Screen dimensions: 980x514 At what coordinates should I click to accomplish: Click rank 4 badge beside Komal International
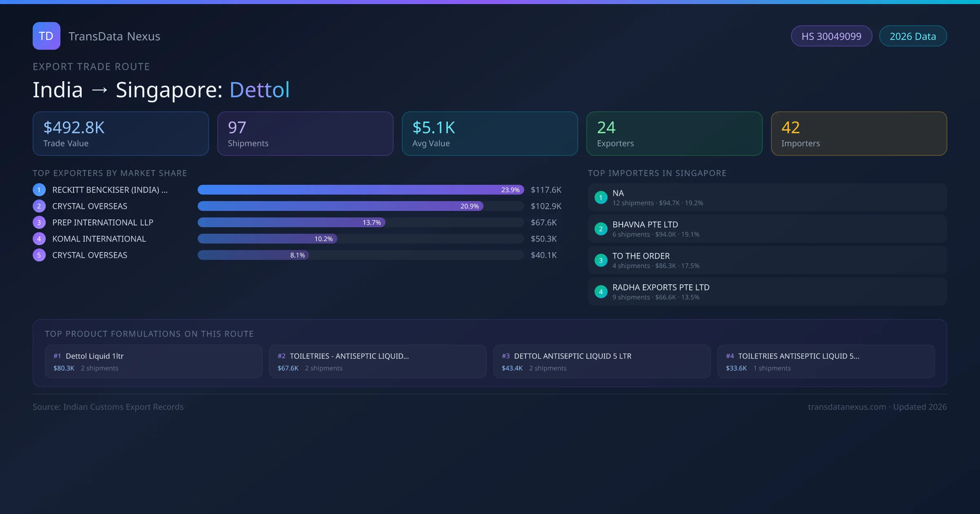[39, 239]
